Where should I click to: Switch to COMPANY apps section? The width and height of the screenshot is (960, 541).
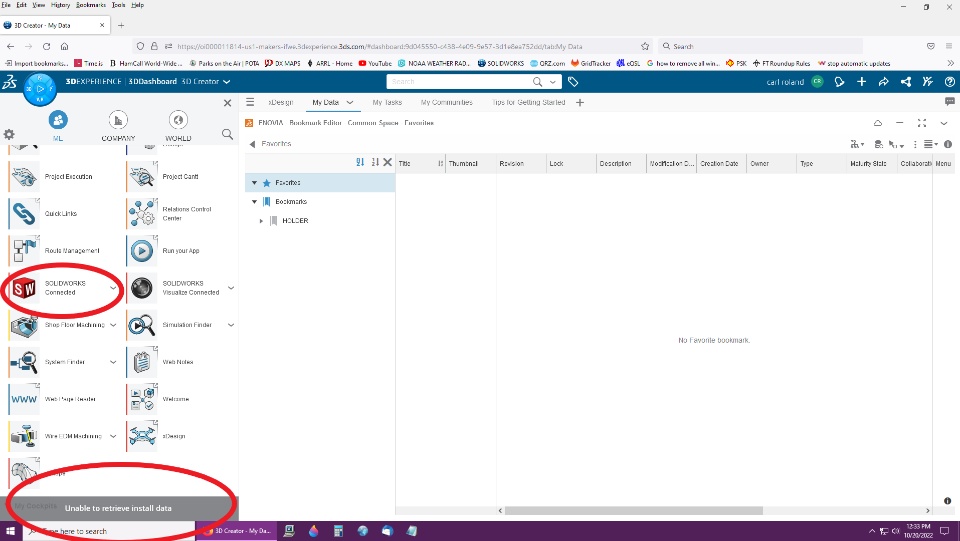(118, 126)
